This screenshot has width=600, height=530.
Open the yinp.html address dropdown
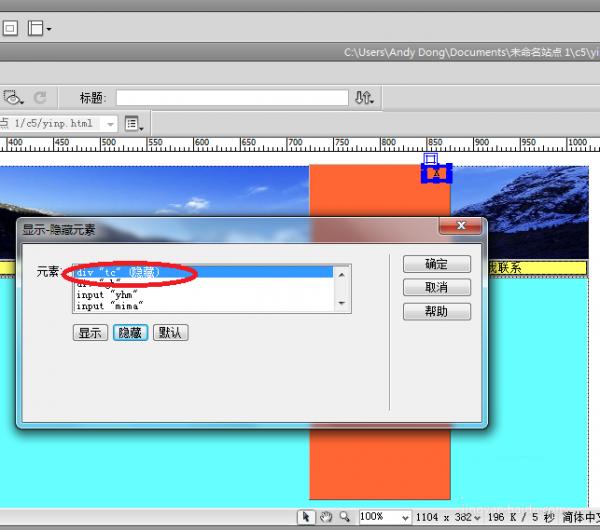pyautogui.click(x=110, y=124)
